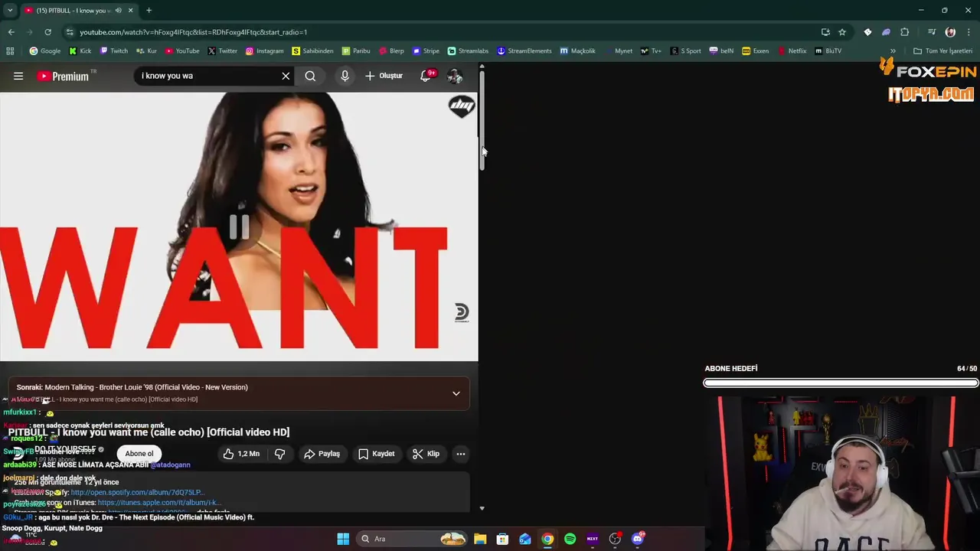
Task: Open OBS Studio from taskbar
Action: (x=615, y=539)
